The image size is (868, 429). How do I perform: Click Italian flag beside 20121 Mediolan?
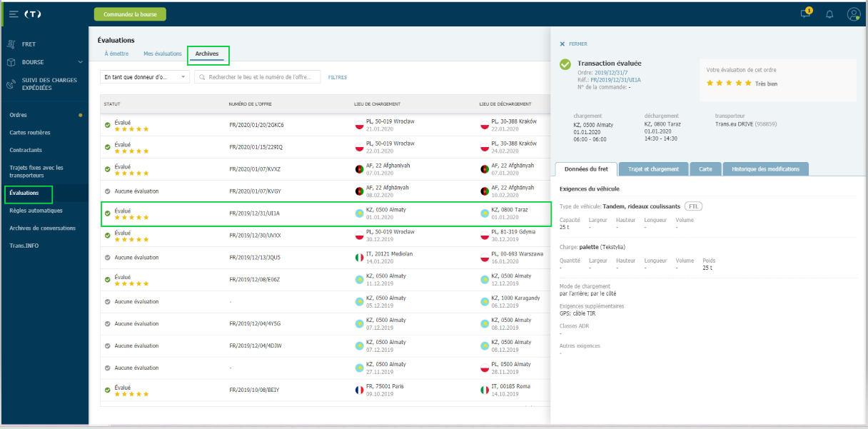pos(360,257)
